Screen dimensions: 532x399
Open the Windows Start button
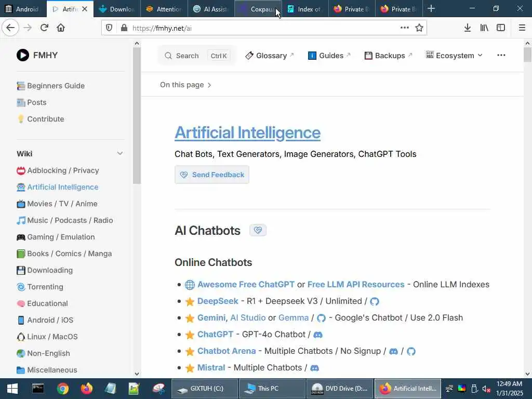point(12,389)
